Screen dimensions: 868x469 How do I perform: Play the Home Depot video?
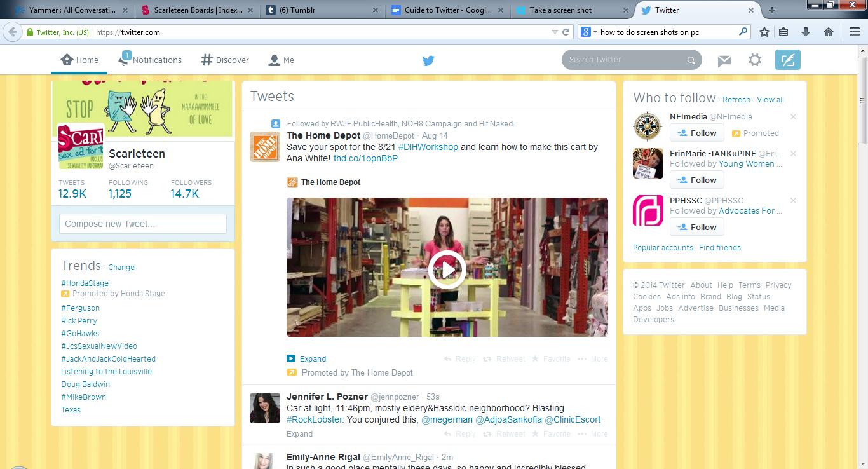pyautogui.click(x=447, y=270)
